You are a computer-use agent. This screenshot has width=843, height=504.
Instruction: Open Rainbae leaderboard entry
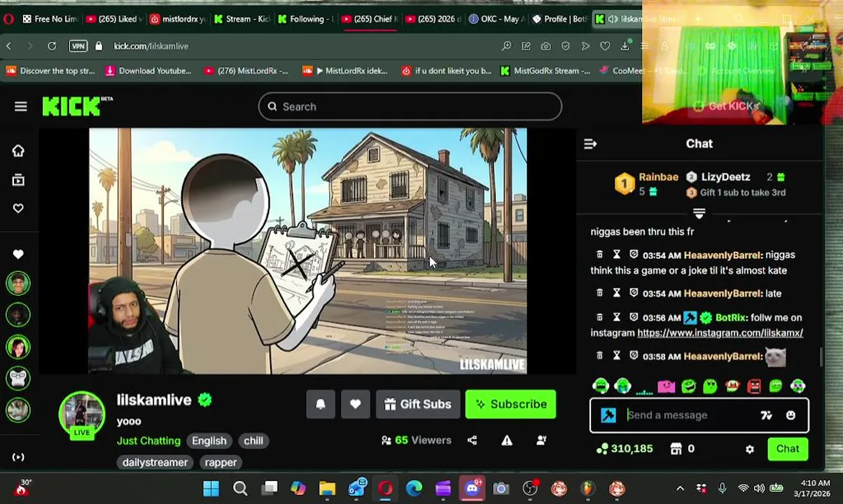pos(646,183)
